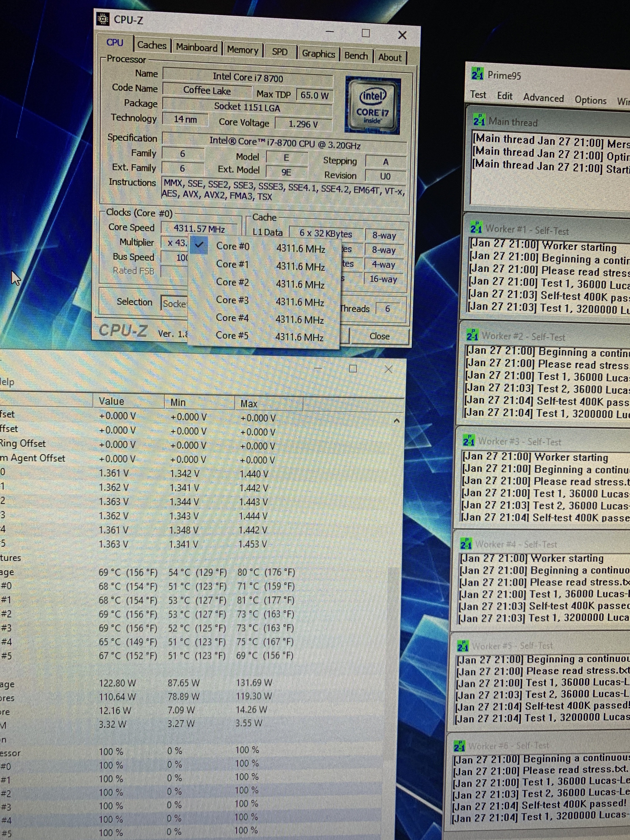Click the Prime95 title bar icon
This screenshot has height=840, width=630.
pos(477,74)
